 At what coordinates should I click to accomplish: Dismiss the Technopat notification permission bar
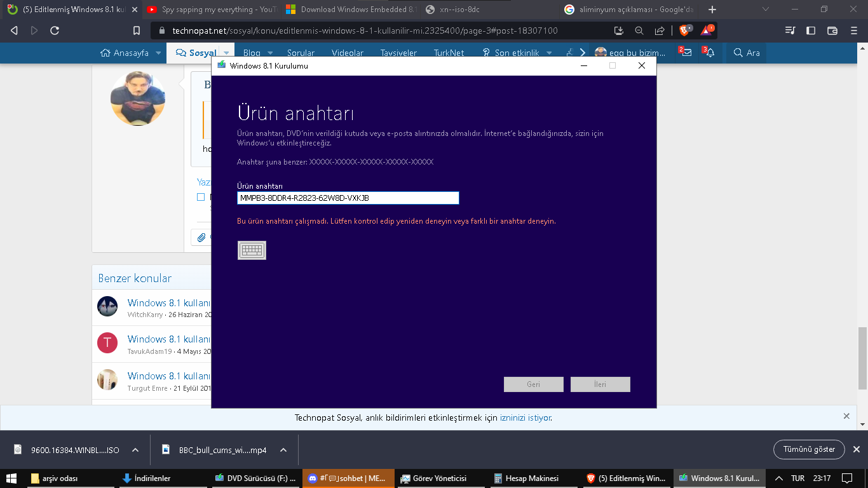coord(846,416)
